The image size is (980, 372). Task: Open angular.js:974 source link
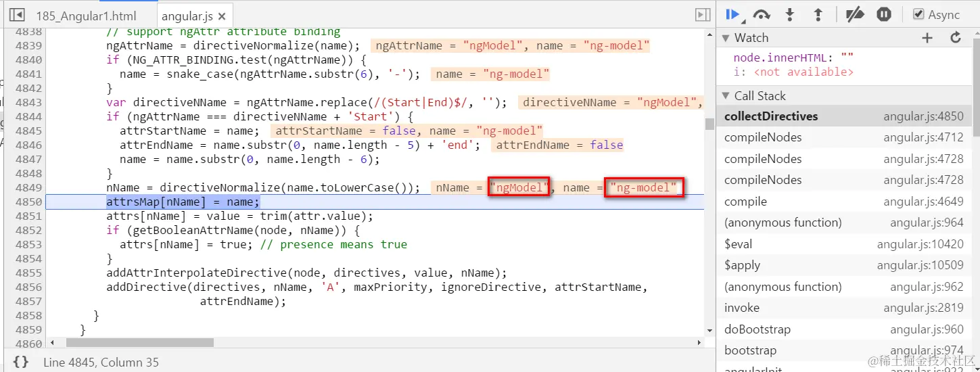(927, 350)
